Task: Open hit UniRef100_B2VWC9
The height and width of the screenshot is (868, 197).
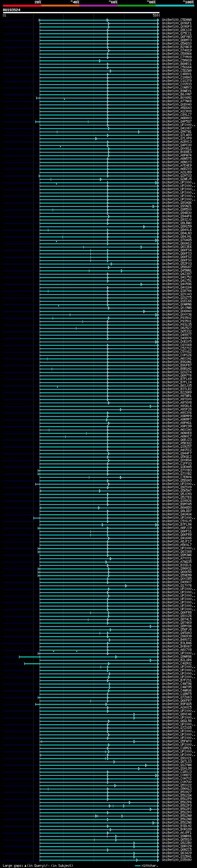Action: 177,47
